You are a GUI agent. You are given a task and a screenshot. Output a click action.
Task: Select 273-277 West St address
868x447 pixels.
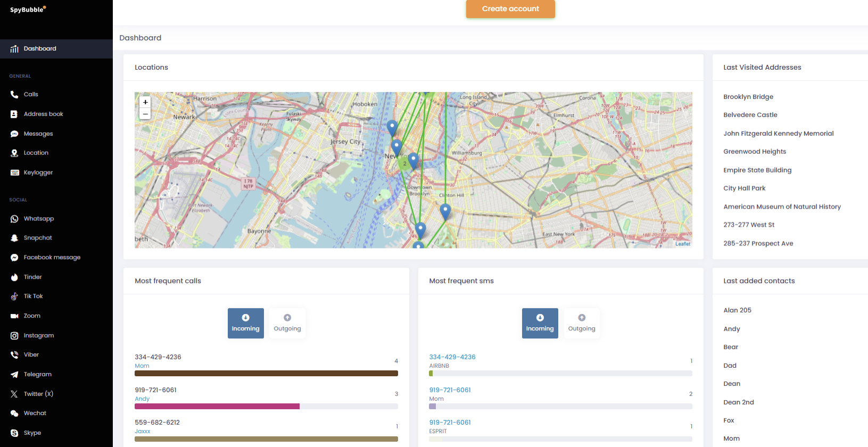pyautogui.click(x=749, y=225)
